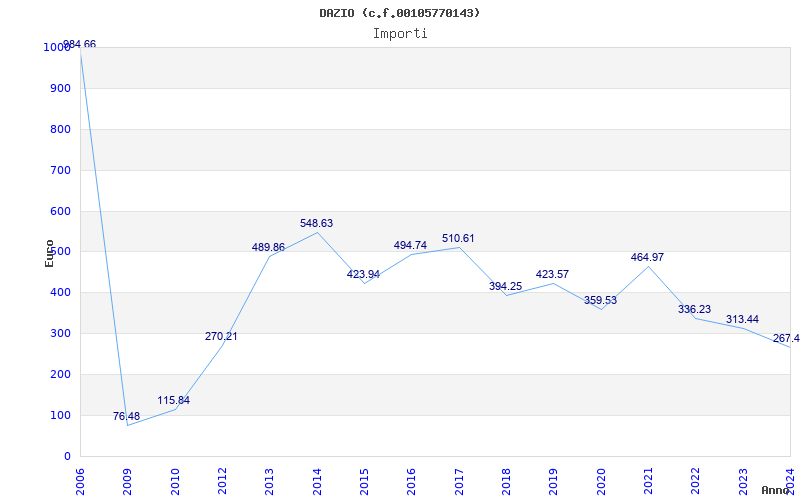Click the 394.25 data label
800x500 pixels.
(505, 286)
